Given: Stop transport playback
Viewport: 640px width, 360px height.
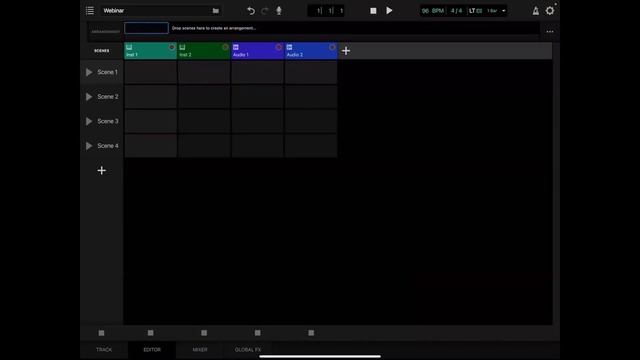Looking at the screenshot, I should pos(373,11).
